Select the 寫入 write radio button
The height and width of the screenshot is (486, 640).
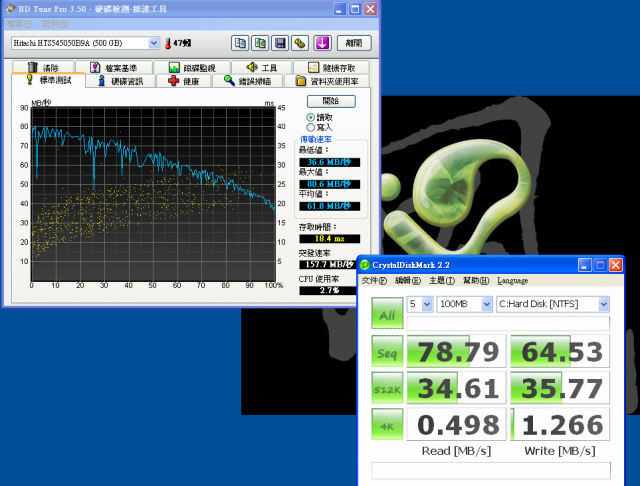(311, 127)
